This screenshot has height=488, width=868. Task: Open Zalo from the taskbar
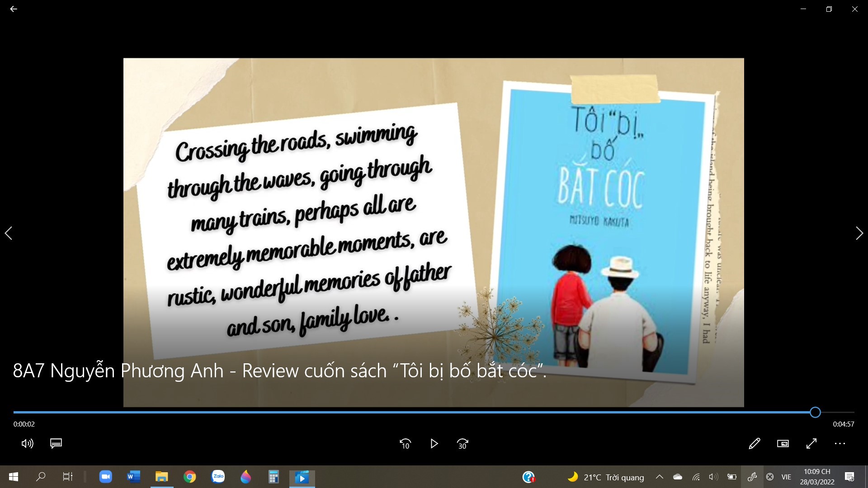click(218, 477)
